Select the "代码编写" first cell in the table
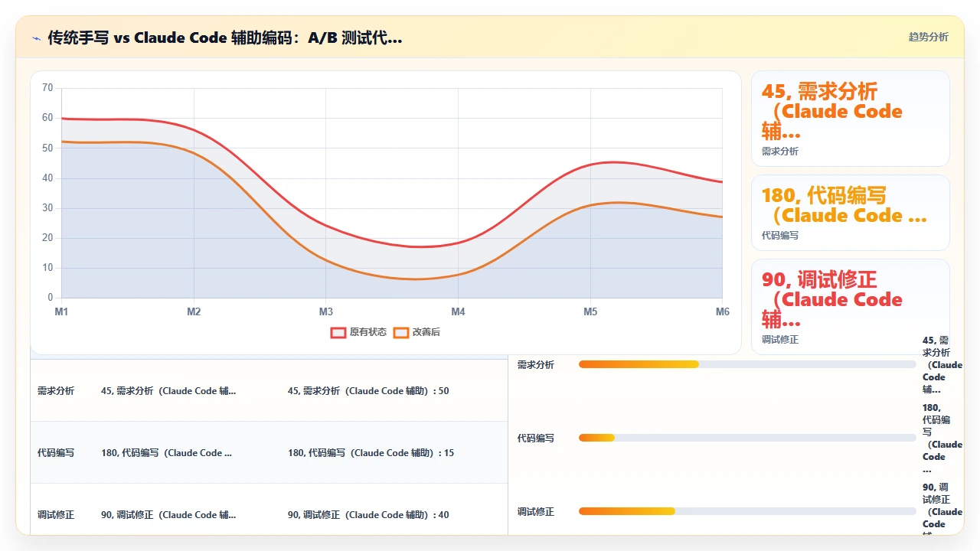The image size is (980, 551). point(56,453)
